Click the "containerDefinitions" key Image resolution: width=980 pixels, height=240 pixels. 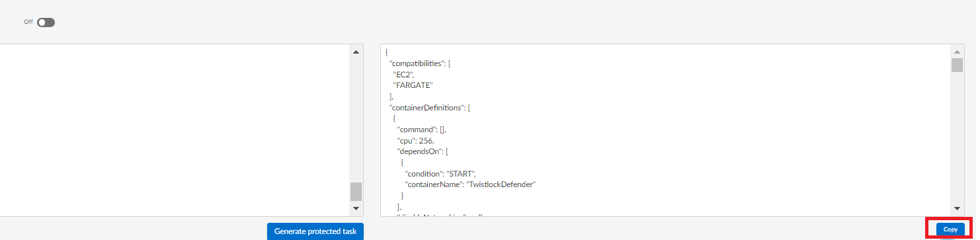[x=427, y=107]
